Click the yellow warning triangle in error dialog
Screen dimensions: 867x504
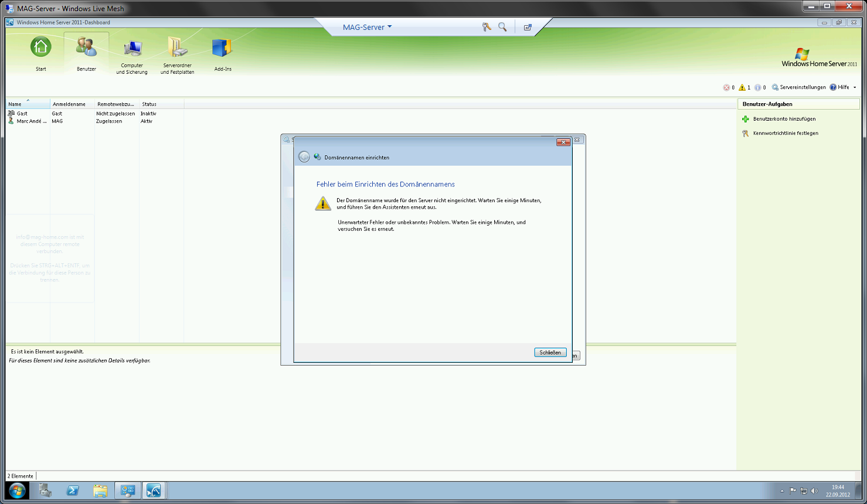(323, 203)
